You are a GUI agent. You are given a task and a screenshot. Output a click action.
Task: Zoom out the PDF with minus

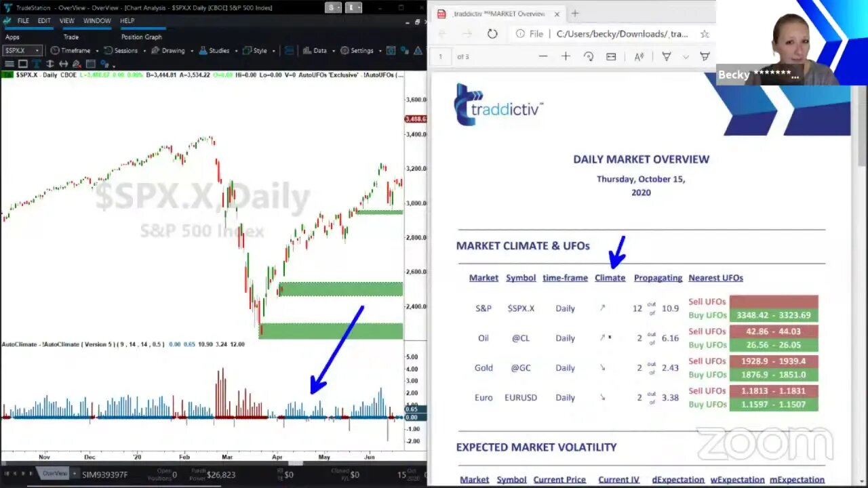point(543,56)
